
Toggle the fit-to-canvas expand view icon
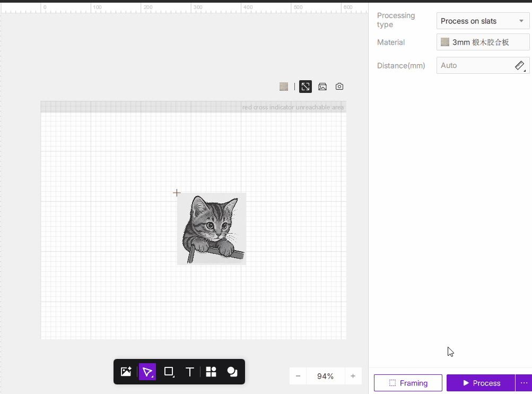pos(306,87)
